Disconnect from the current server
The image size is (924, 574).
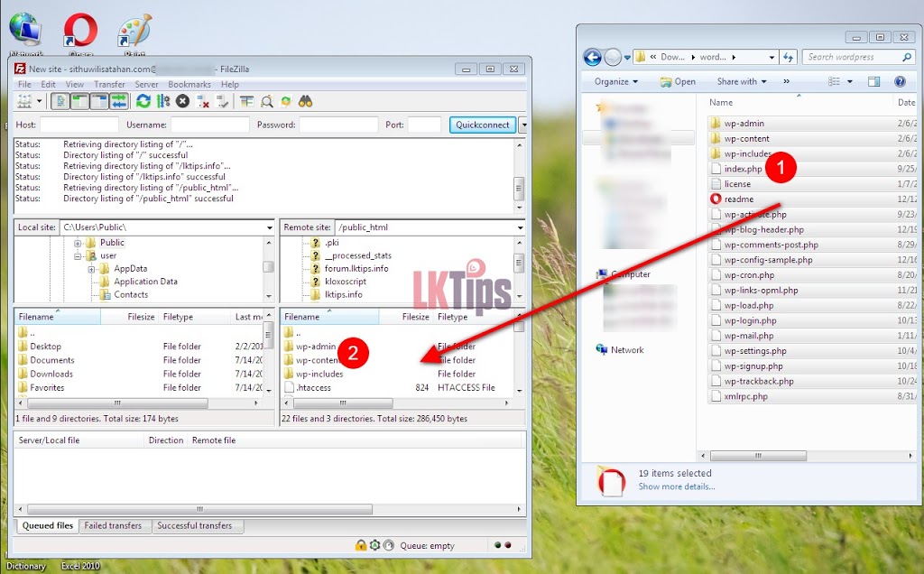pos(203,101)
